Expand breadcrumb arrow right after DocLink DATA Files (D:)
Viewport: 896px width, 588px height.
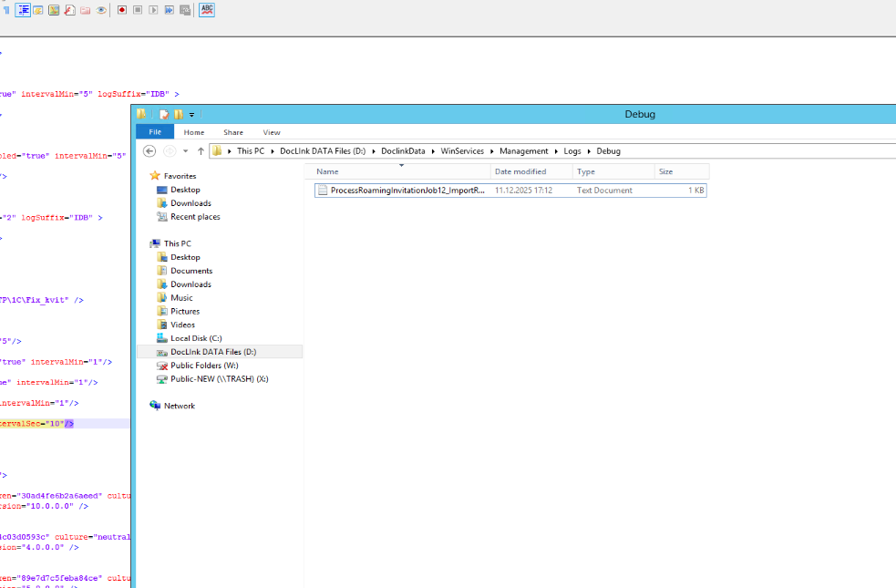374,151
